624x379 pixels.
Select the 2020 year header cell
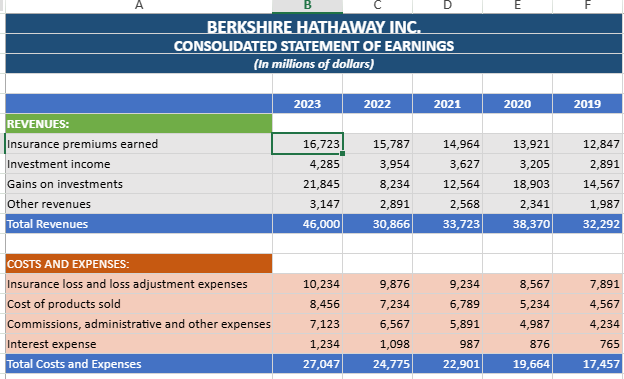click(x=517, y=104)
